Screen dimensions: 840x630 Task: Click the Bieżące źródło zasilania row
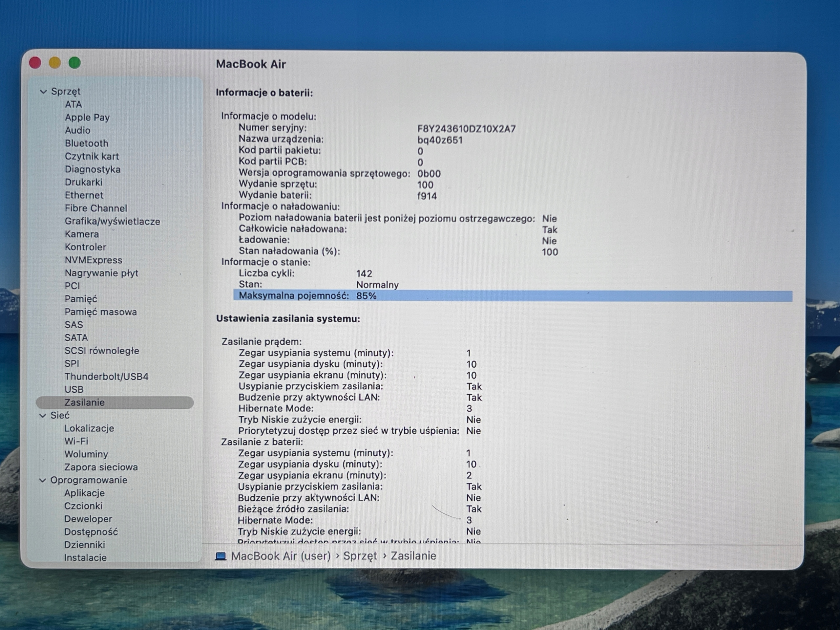pyautogui.click(x=360, y=509)
